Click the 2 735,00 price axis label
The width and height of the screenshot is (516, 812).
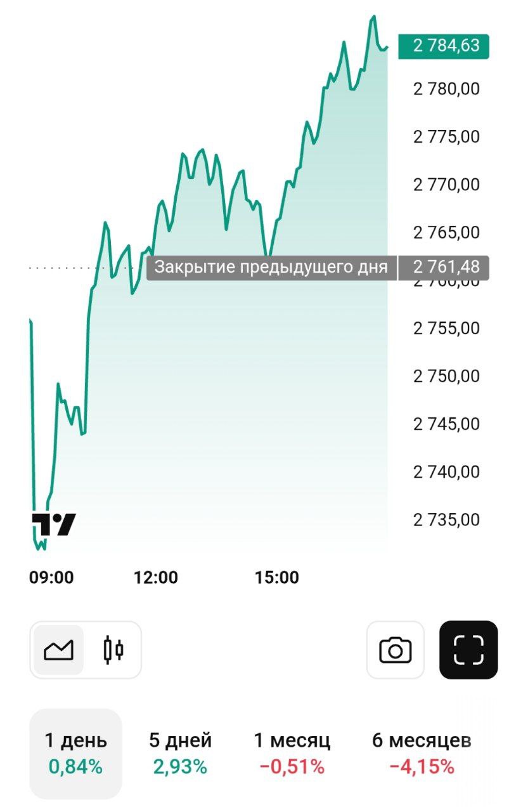[x=447, y=520]
